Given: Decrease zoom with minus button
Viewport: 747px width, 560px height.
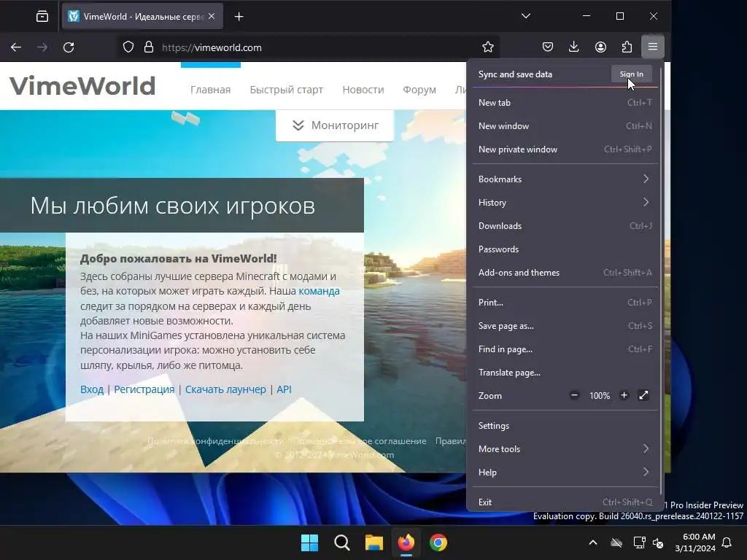Looking at the screenshot, I should click(575, 395).
